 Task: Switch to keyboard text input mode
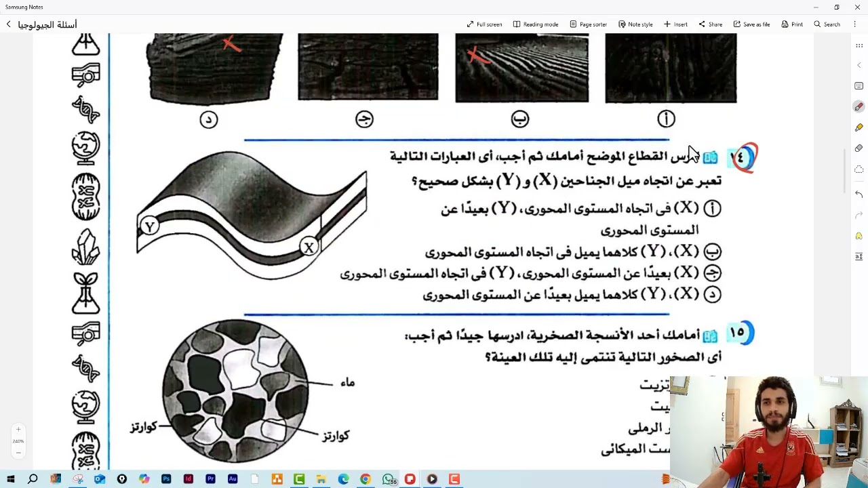tap(859, 86)
